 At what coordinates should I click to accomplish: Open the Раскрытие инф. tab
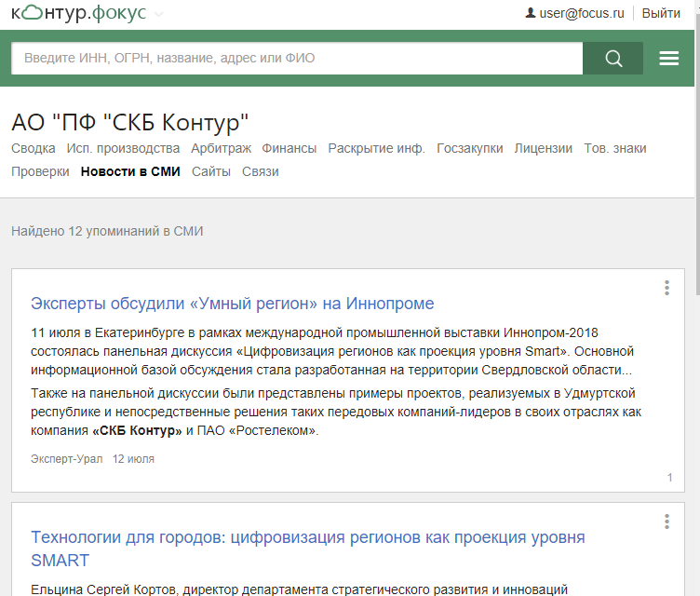(x=377, y=148)
